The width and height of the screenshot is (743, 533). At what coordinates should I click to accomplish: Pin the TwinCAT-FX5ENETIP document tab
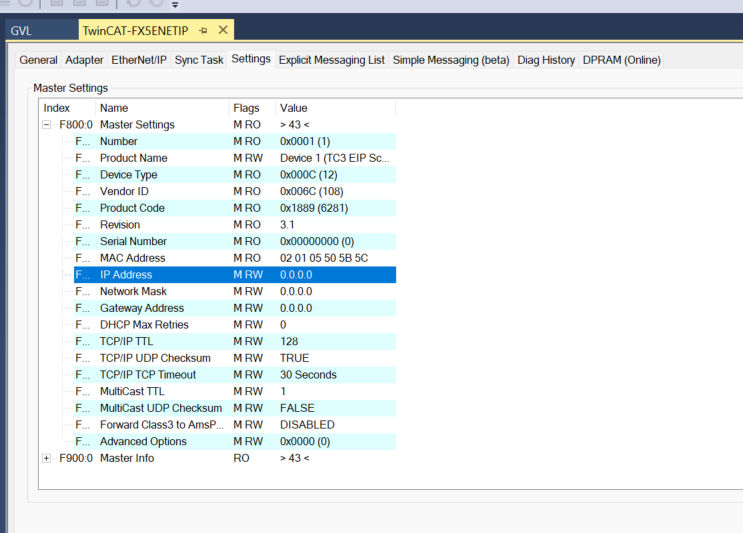tap(203, 31)
